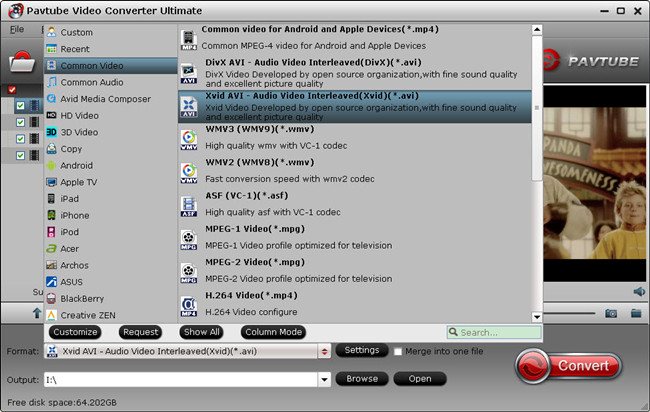Open the Settings dialog button
Image resolution: width=650 pixels, height=412 pixels.
(x=361, y=350)
